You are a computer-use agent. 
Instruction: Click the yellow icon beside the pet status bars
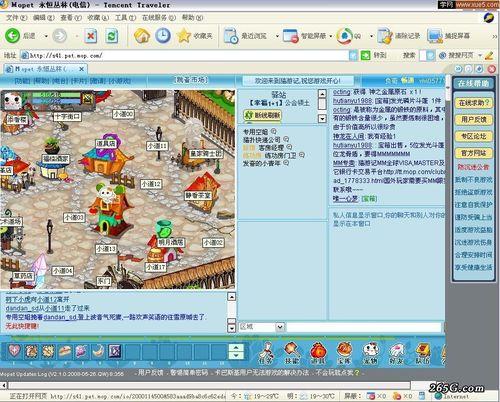pyautogui.click(x=88, y=98)
